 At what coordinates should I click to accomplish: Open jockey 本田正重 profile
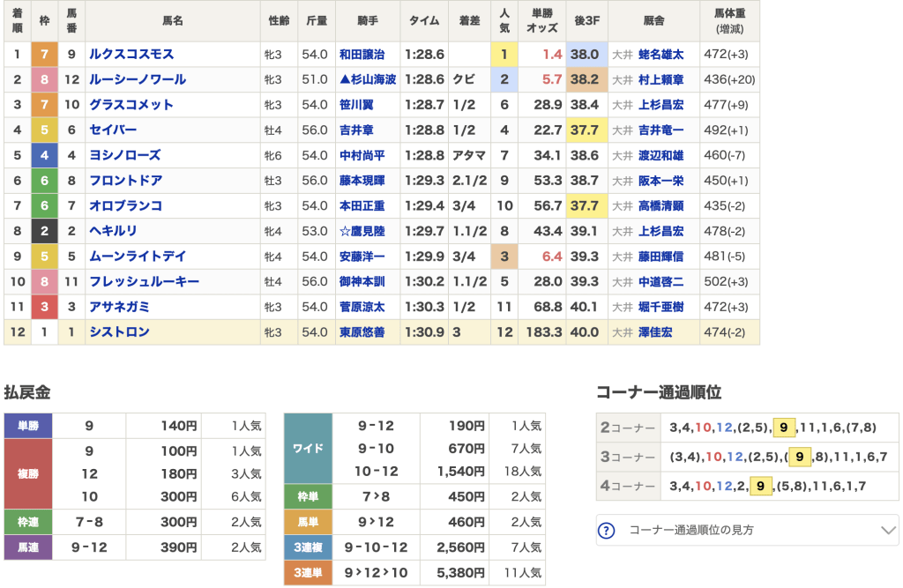pos(362,205)
